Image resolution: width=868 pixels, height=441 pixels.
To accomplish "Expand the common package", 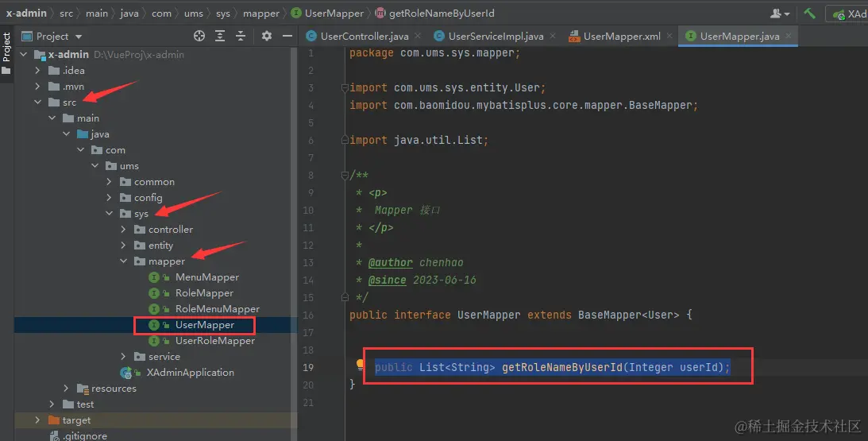I will click(x=110, y=182).
